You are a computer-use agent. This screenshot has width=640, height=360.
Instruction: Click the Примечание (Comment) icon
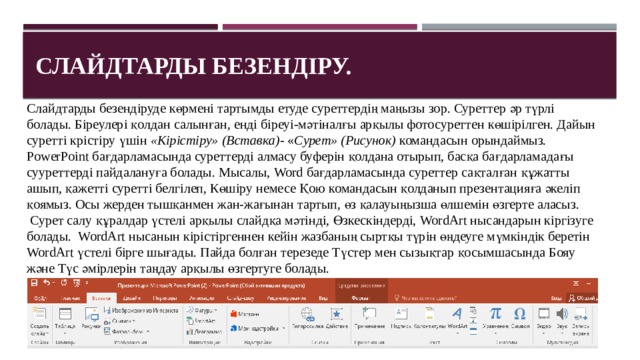click(x=369, y=313)
